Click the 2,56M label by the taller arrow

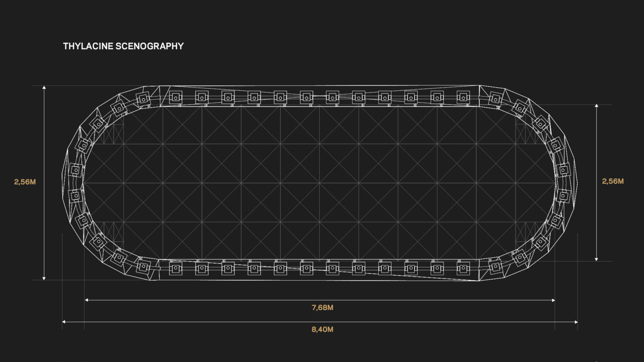click(25, 182)
